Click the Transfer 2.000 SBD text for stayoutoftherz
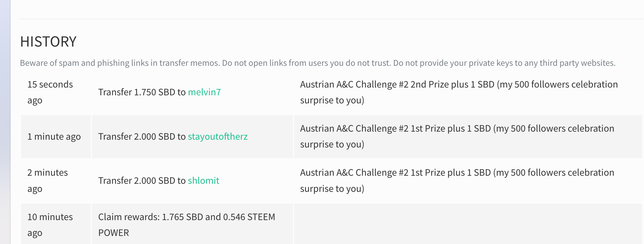644x244 pixels. [142, 137]
